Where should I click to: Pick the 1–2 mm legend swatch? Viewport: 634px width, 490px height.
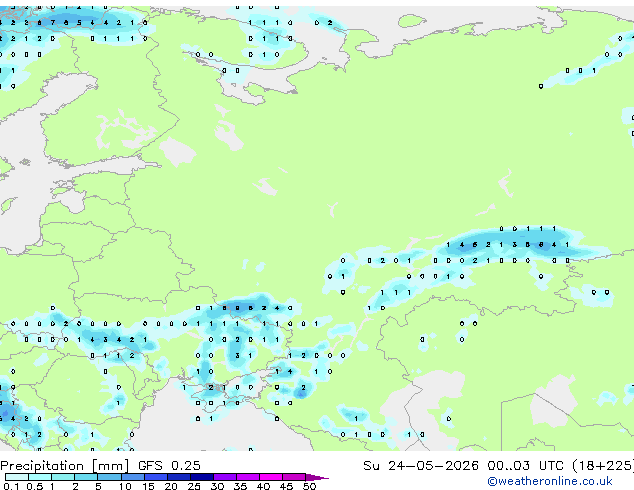[63, 477]
